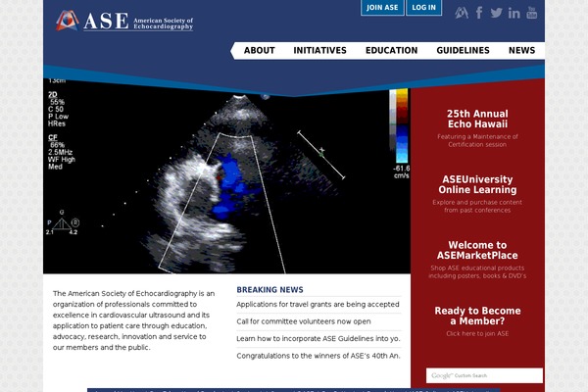Open the NEWS menu
The image size is (588, 392).
click(521, 50)
